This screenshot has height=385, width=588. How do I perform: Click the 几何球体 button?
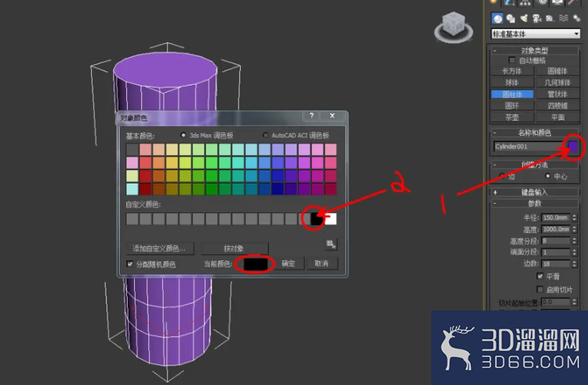pyautogui.click(x=557, y=82)
